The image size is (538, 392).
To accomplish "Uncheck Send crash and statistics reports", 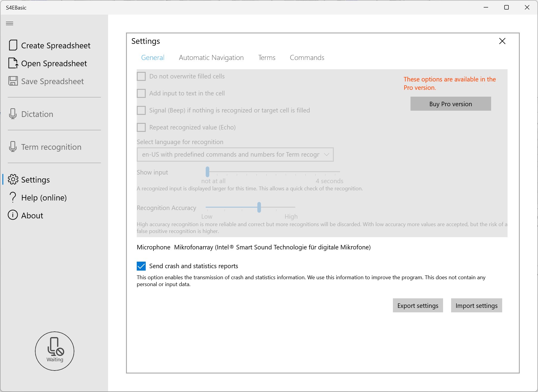I will click(141, 266).
